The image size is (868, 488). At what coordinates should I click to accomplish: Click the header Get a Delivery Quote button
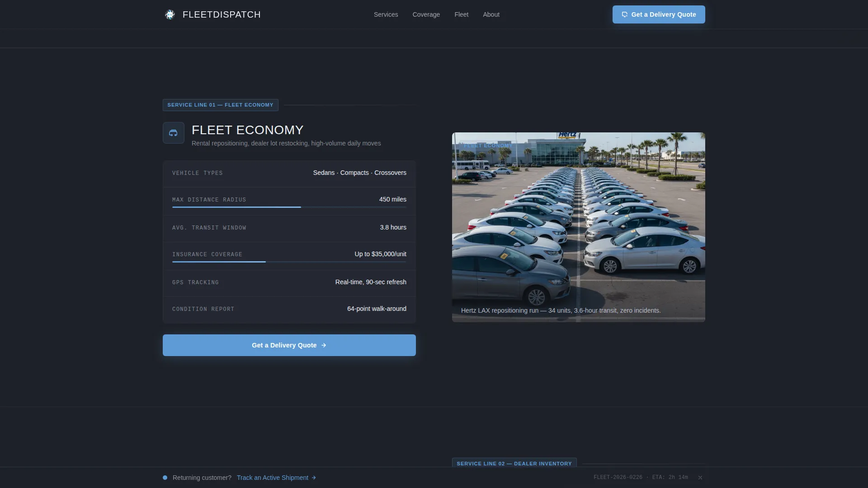click(659, 14)
